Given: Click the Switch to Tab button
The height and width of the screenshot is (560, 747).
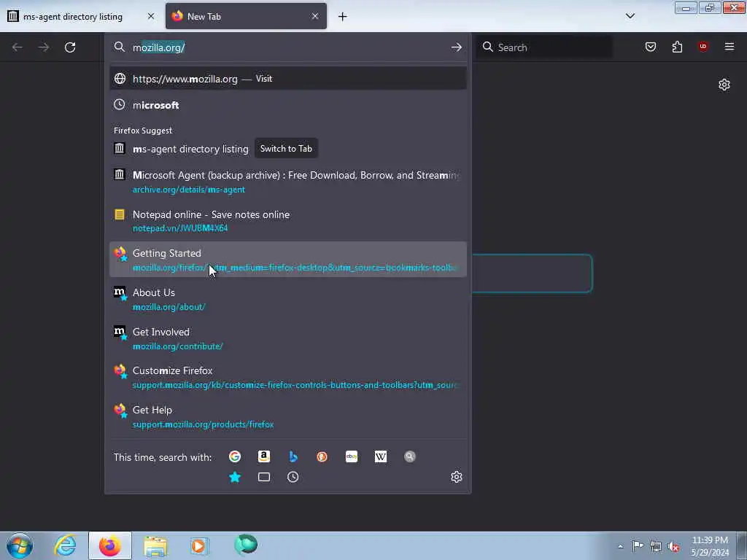Looking at the screenshot, I should 286,149.
